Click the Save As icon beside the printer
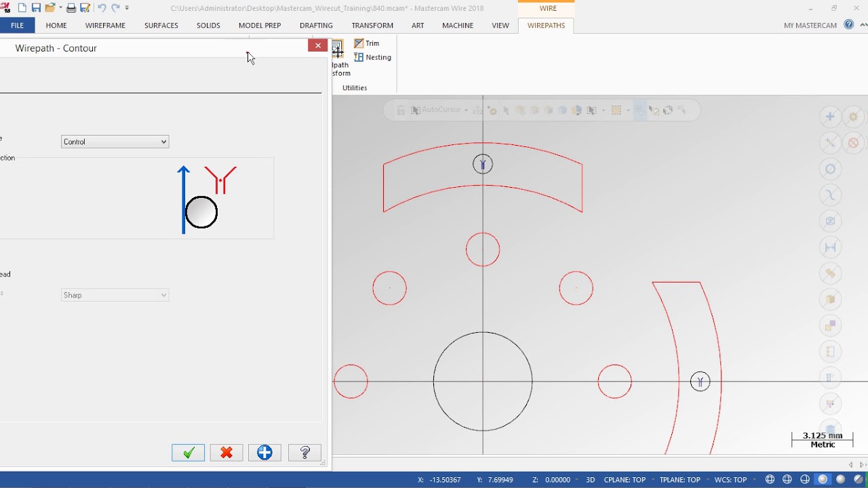Image resolution: width=868 pixels, height=488 pixels. click(x=85, y=8)
